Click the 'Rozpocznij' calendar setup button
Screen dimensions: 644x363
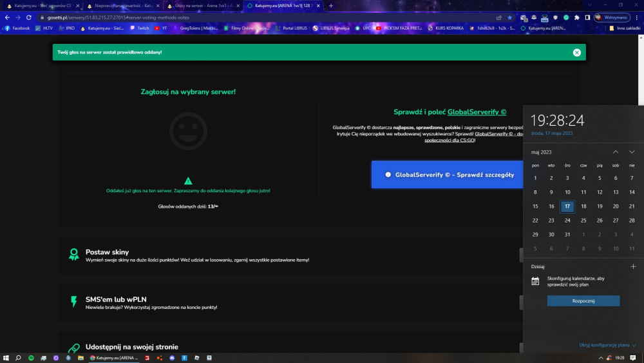(583, 301)
